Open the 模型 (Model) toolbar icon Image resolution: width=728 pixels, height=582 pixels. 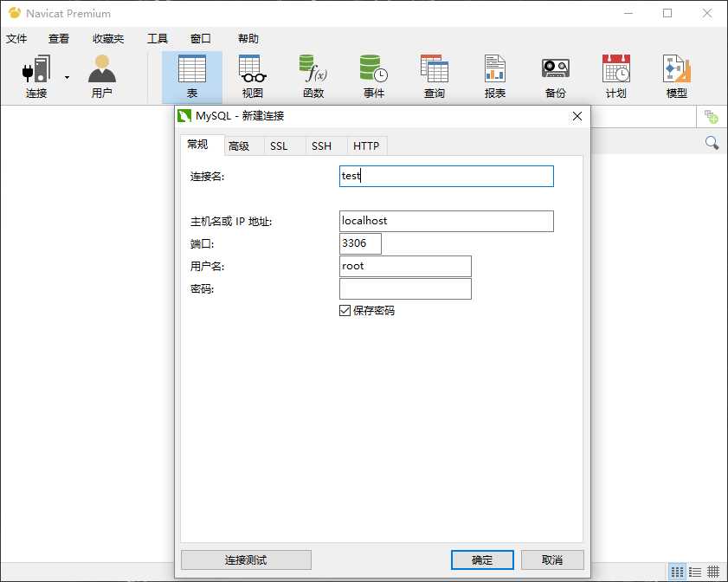pyautogui.click(x=677, y=76)
